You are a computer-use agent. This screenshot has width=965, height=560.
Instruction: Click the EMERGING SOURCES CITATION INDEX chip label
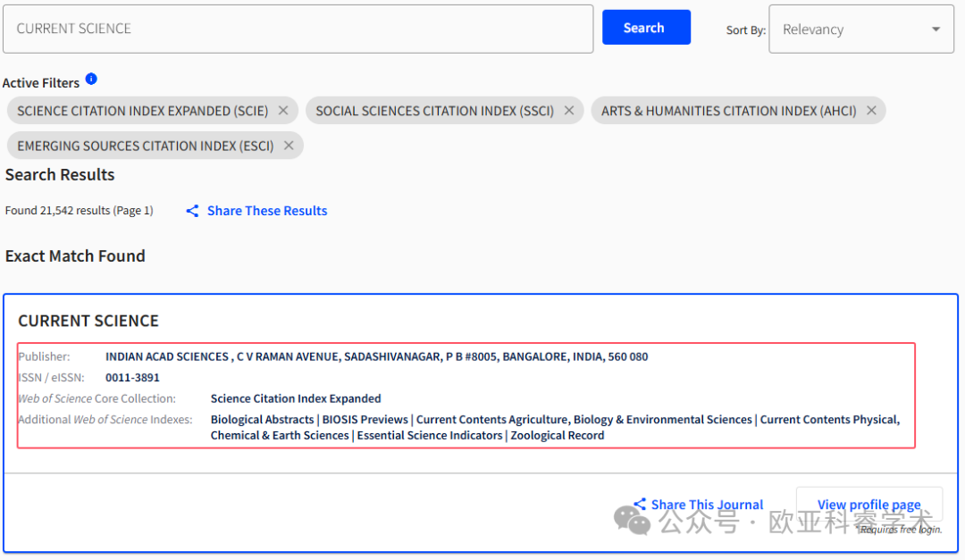[x=146, y=146]
